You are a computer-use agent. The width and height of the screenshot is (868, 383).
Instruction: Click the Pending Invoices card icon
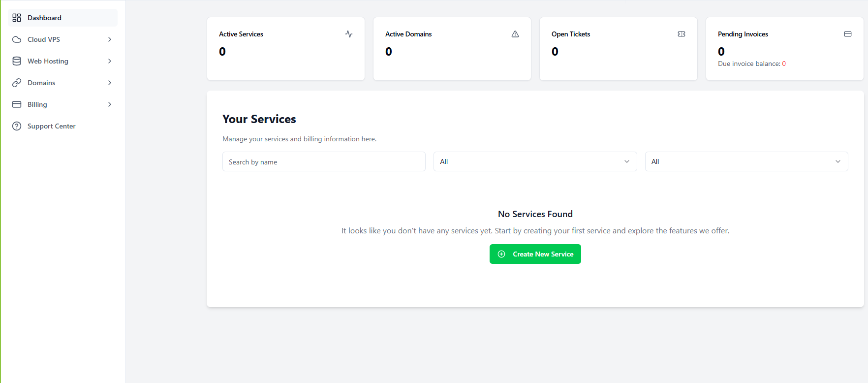coord(848,34)
